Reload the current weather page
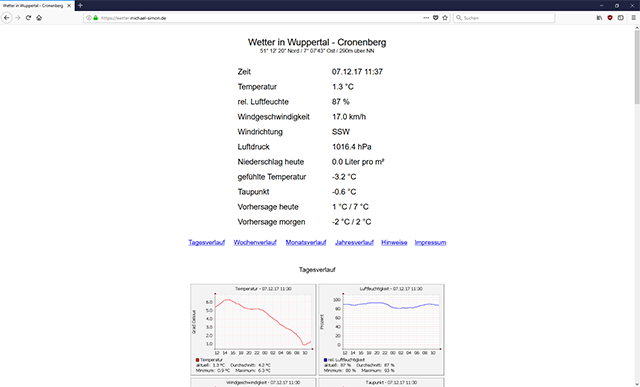This screenshot has height=387, width=640. [x=28, y=18]
